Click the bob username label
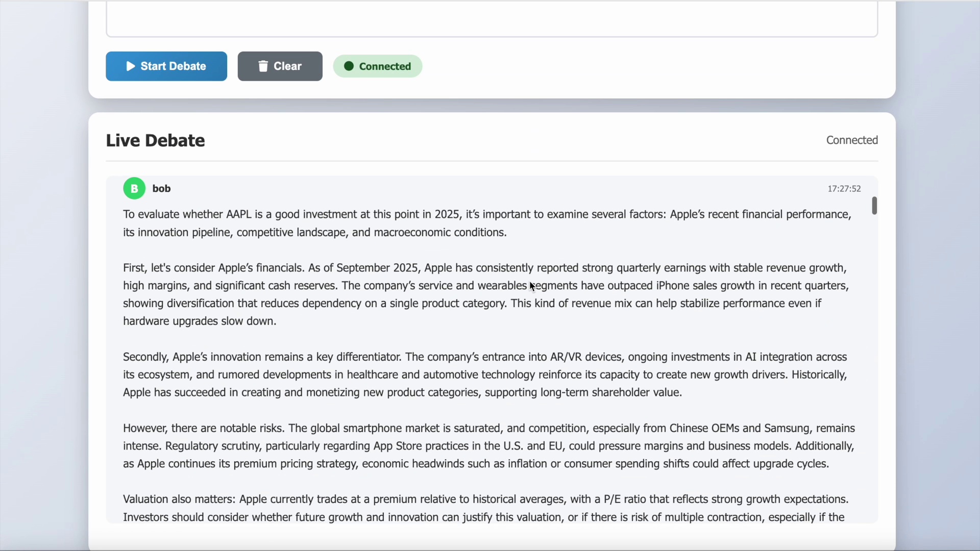980x551 pixels. click(161, 189)
